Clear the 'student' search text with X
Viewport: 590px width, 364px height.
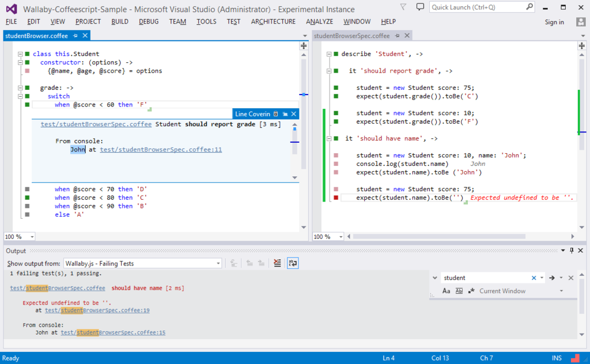534,278
